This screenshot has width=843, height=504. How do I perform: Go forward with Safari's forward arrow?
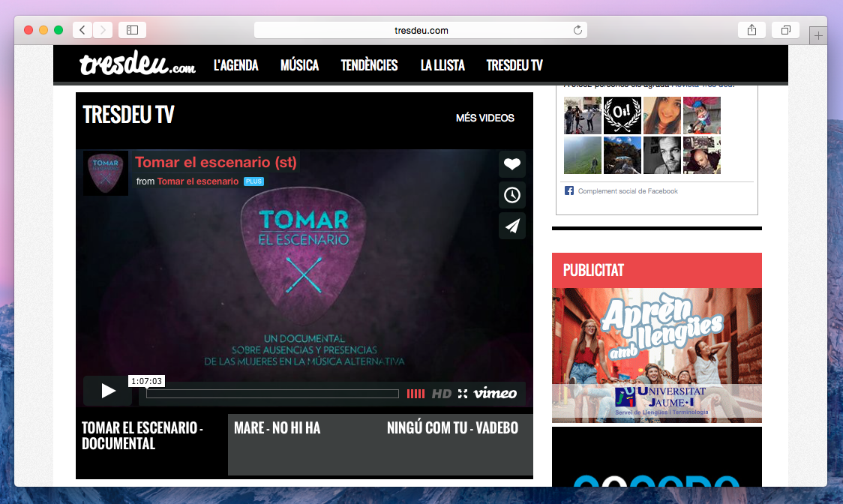click(x=103, y=30)
